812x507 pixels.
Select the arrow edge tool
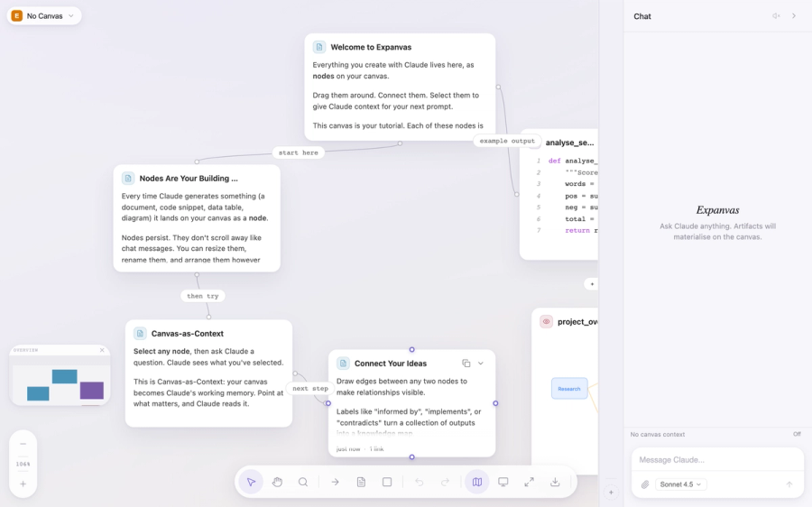click(335, 482)
